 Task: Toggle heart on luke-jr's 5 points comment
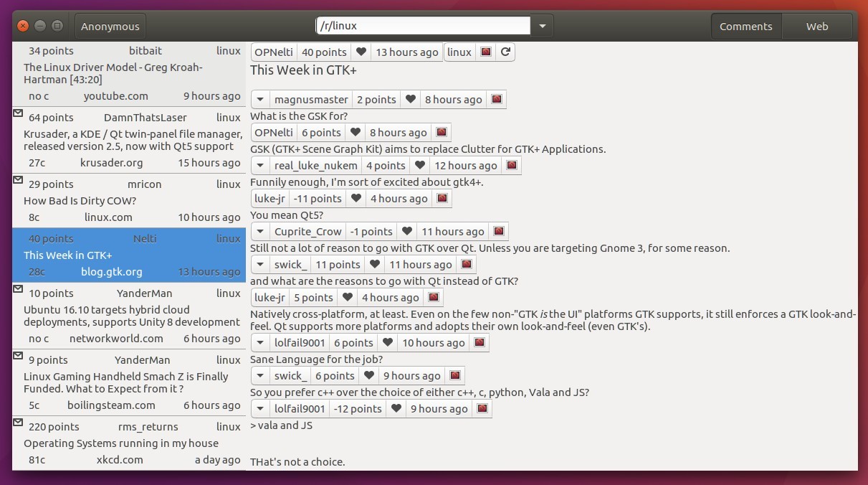[348, 298]
